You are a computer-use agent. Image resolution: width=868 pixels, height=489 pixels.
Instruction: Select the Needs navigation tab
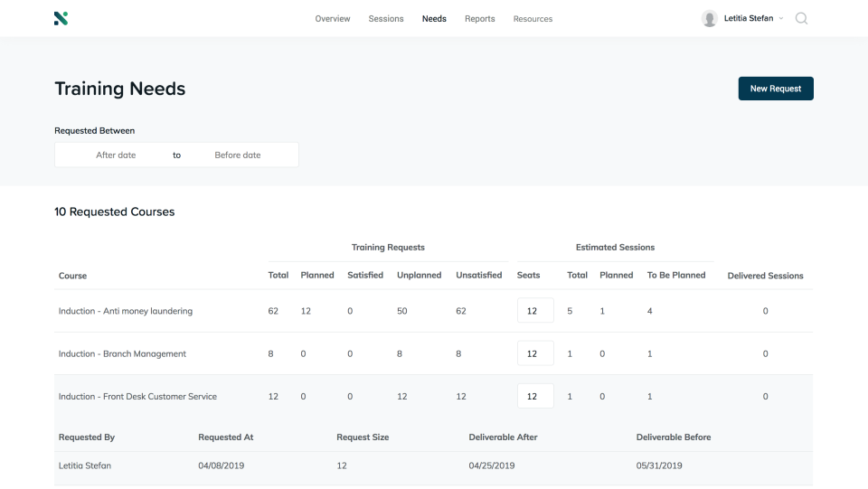click(434, 19)
